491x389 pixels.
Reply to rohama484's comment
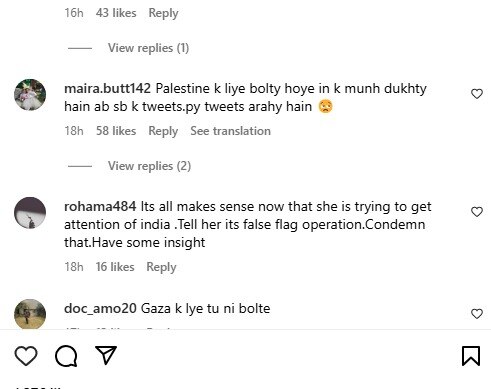pos(161,267)
